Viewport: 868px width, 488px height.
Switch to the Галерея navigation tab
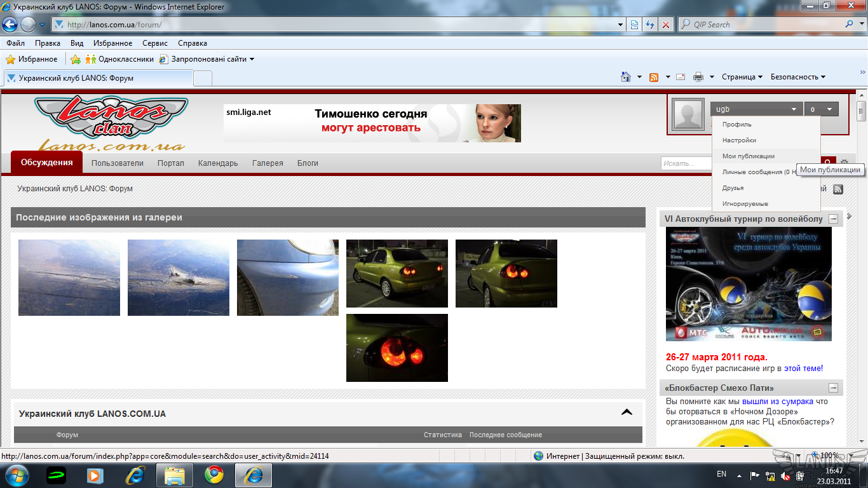point(268,163)
